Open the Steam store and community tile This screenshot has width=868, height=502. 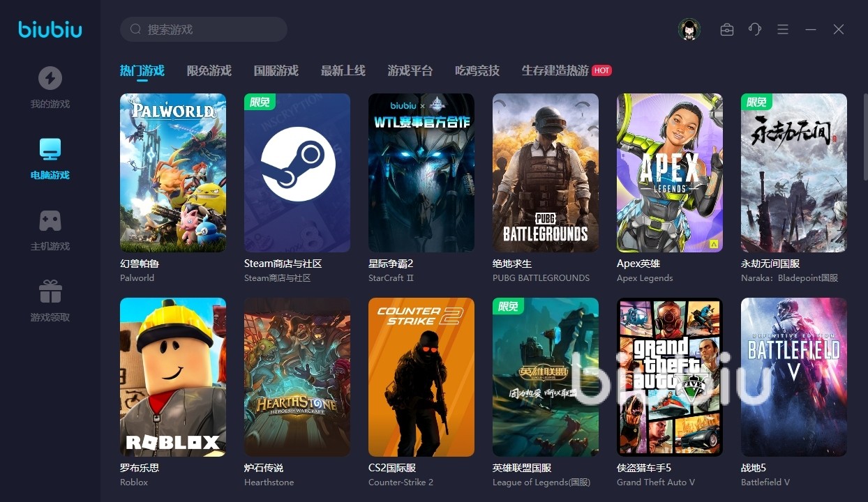pos(297,173)
